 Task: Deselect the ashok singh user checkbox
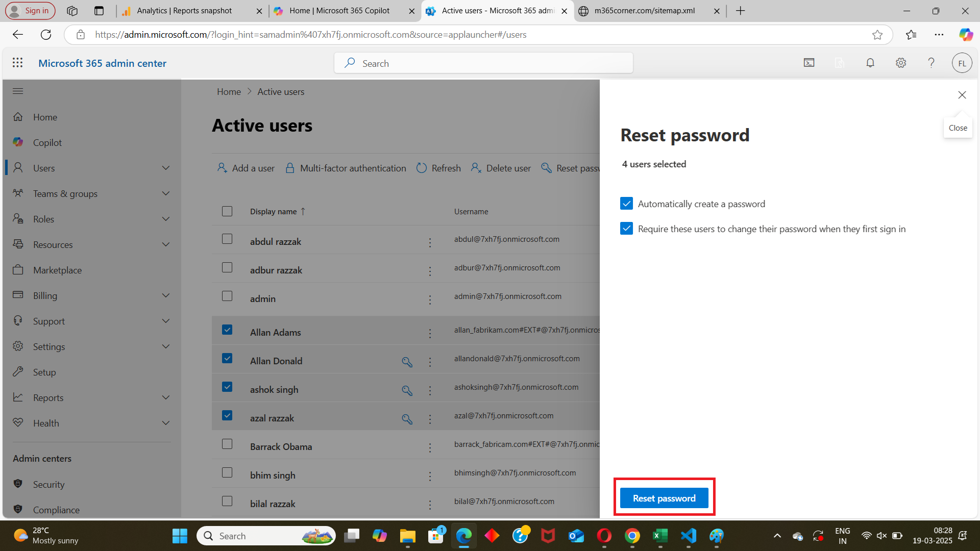point(227,387)
